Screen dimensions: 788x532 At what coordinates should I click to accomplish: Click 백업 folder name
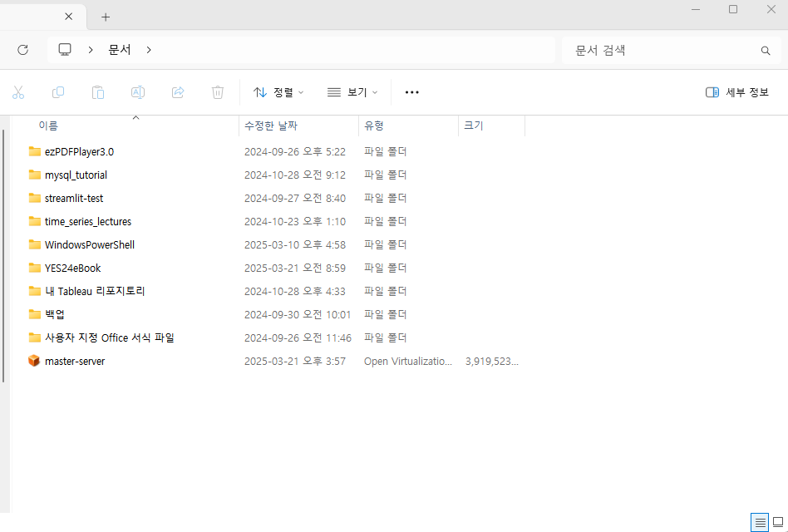tap(55, 314)
